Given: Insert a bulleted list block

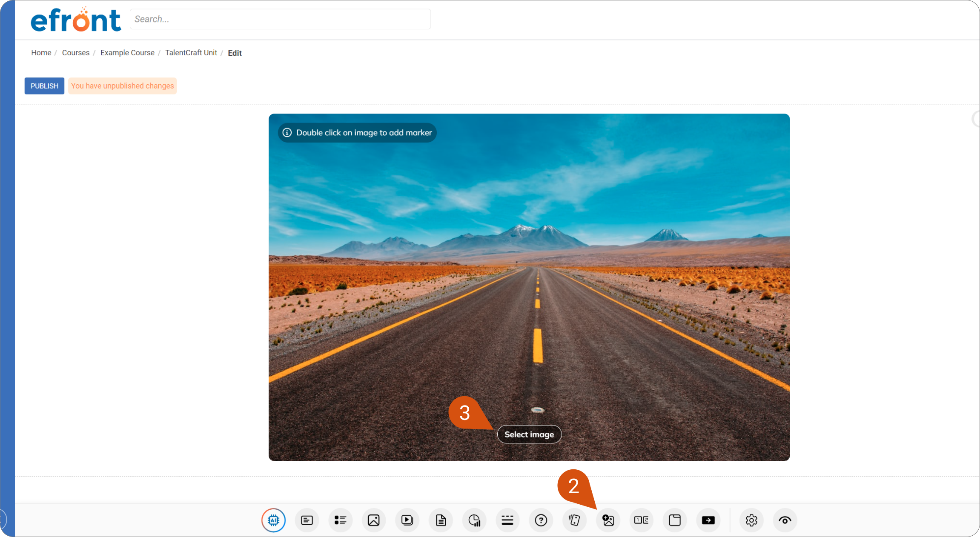Looking at the screenshot, I should click(x=340, y=520).
